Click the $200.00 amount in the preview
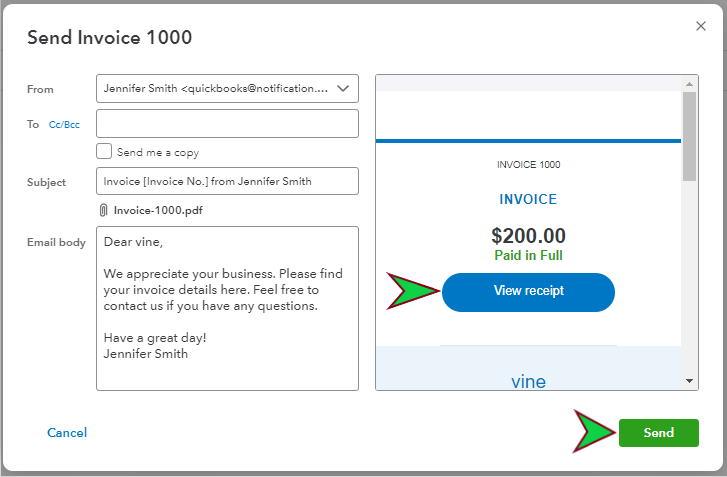The image size is (727, 477). click(528, 236)
